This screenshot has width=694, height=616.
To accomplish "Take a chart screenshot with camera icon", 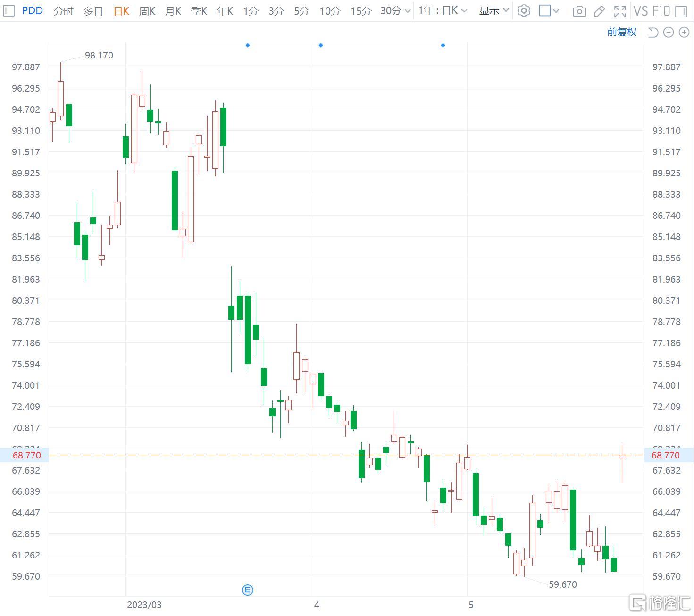I will [x=579, y=11].
